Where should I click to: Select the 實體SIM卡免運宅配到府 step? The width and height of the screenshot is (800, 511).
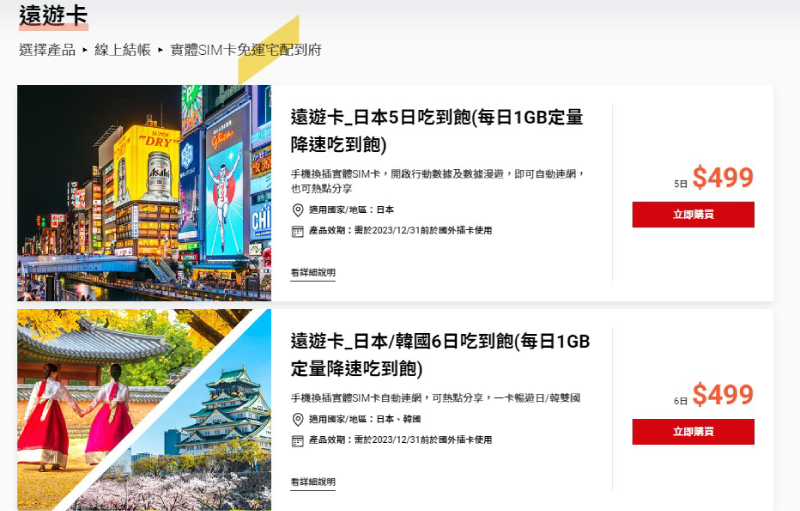pos(245,50)
